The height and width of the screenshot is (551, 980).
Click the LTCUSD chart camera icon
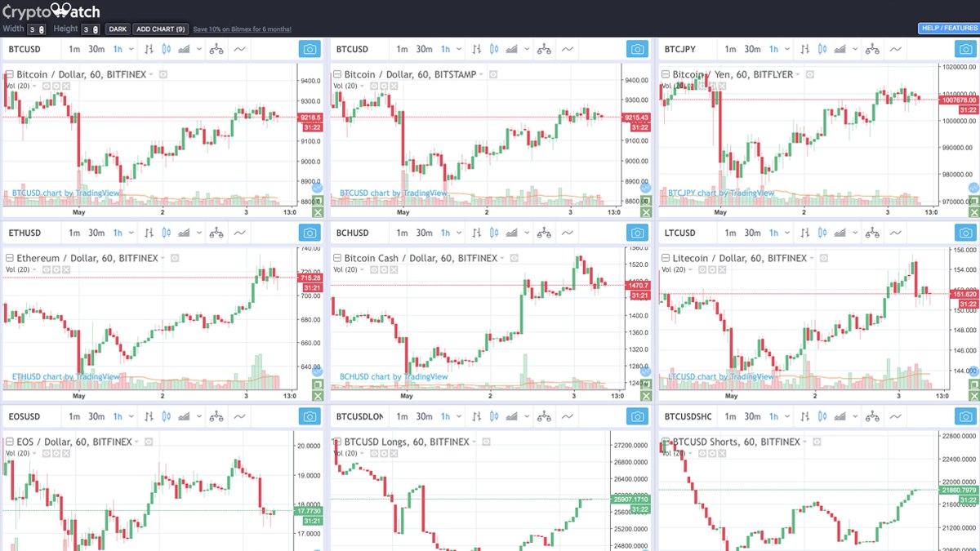pyautogui.click(x=966, y=233)
